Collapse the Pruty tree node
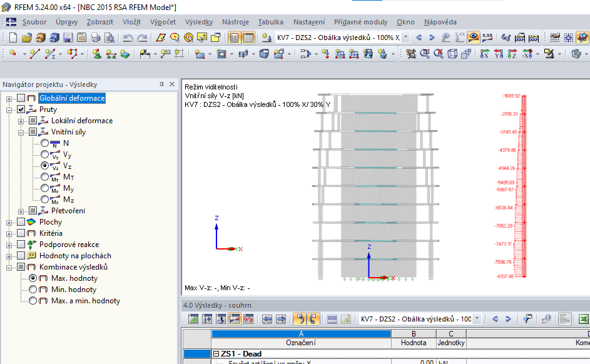This screenshot has width=590, height=364. coord(9,110)
